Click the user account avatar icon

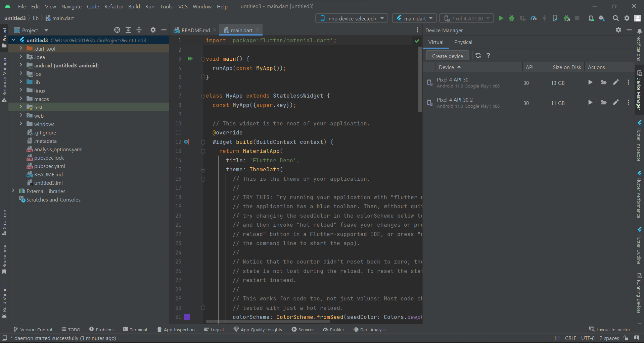[x=638, y=18]
